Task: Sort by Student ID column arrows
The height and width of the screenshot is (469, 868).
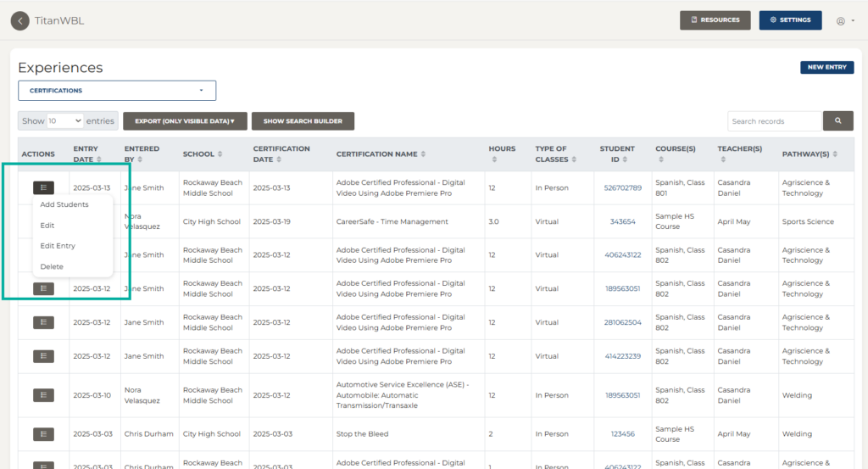Action: click(x=625, y=159)
